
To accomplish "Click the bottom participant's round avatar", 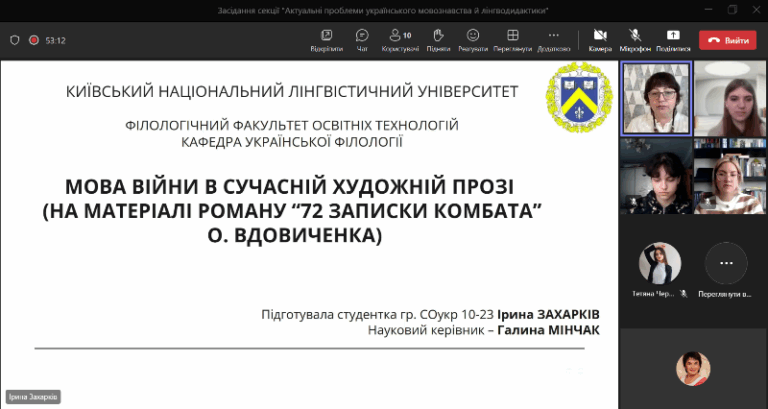I will point(693,368).
